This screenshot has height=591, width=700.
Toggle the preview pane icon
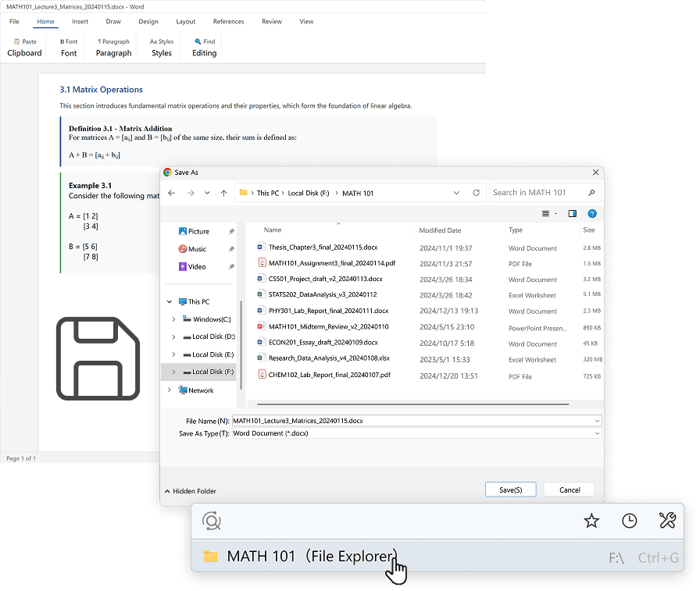(573, 214)
